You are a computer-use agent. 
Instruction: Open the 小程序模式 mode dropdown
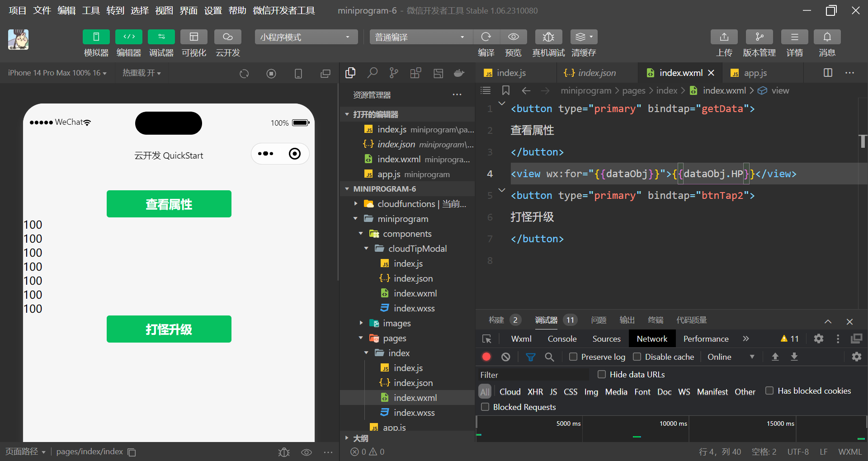click(x=306, y=37)
